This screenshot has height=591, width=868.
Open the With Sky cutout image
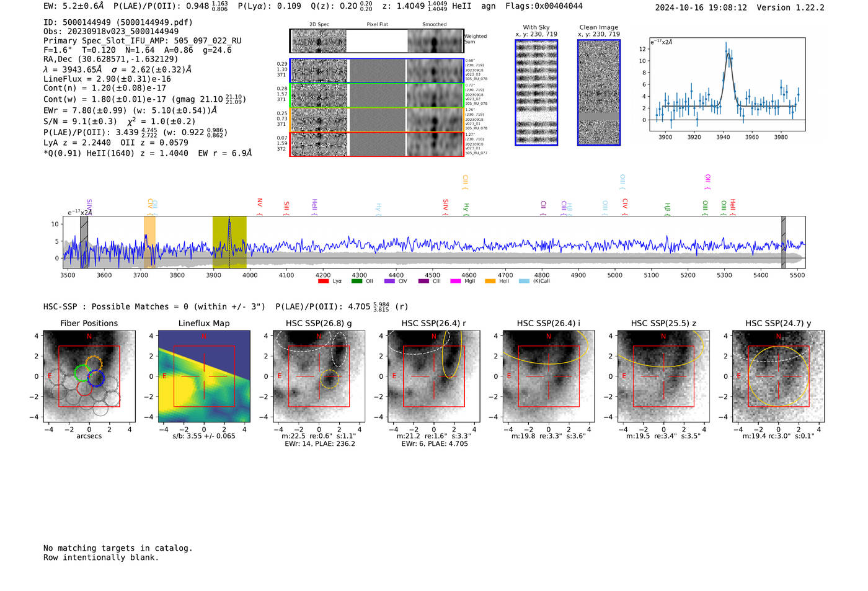(x=536, y=92)
